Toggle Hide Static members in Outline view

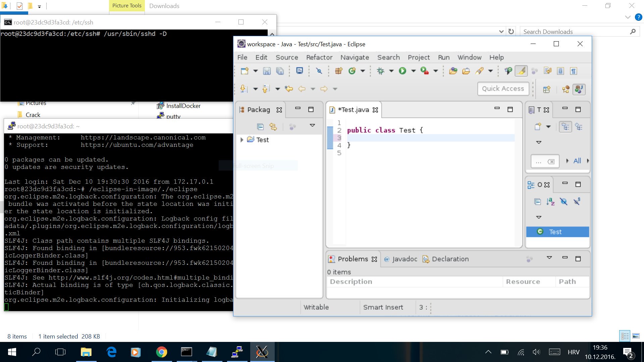click(x=577, y=201)
